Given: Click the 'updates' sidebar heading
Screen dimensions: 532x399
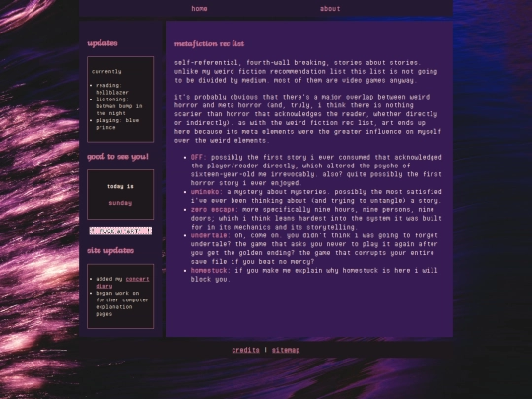Looking at the screenshot, I should point(102,43).
